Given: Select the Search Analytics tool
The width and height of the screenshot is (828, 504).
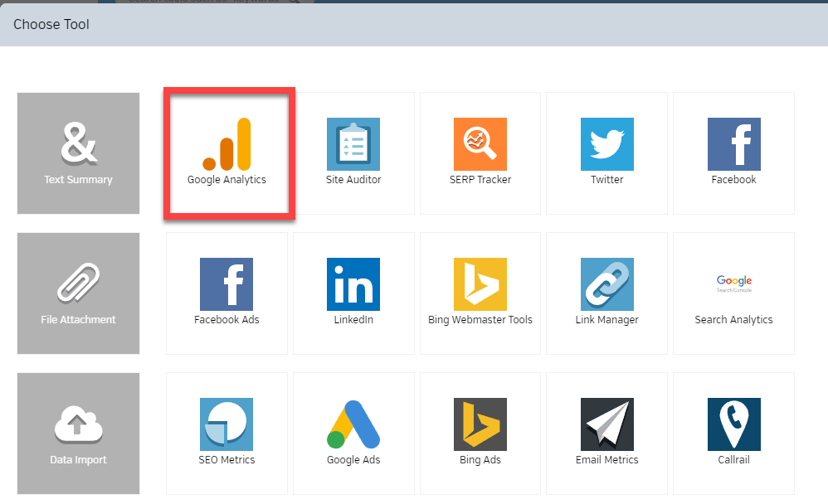Looking at the screenshot, I should point(733,293).
